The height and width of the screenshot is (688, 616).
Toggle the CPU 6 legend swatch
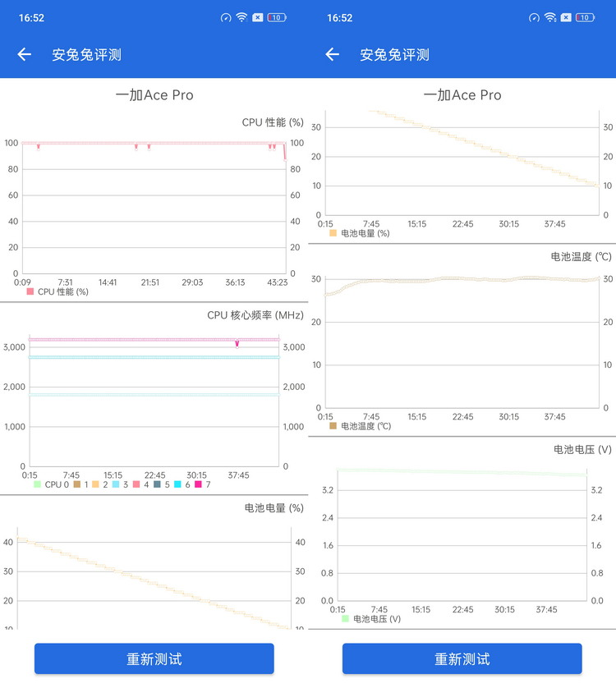(177, 484)
